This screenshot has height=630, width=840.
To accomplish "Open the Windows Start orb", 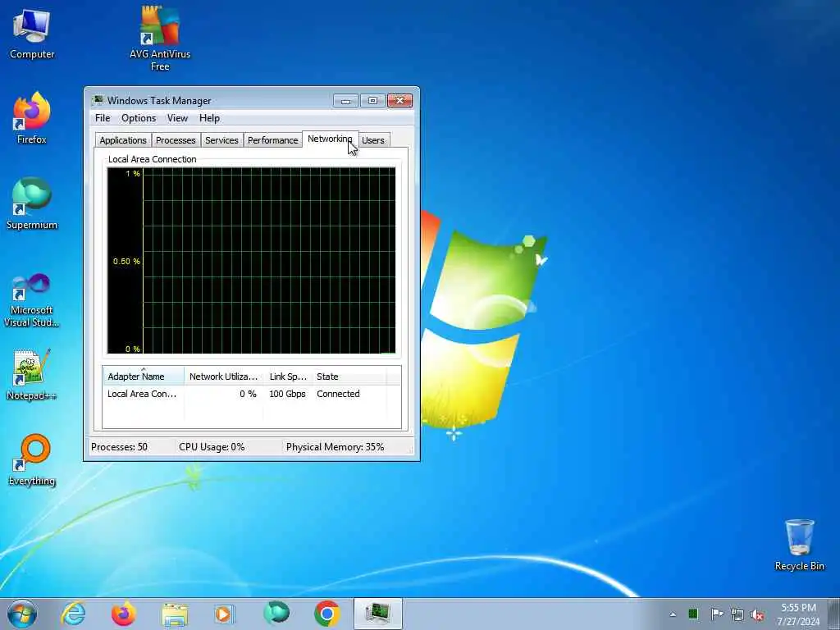I will pyautogui.click(x=22, y=614).
